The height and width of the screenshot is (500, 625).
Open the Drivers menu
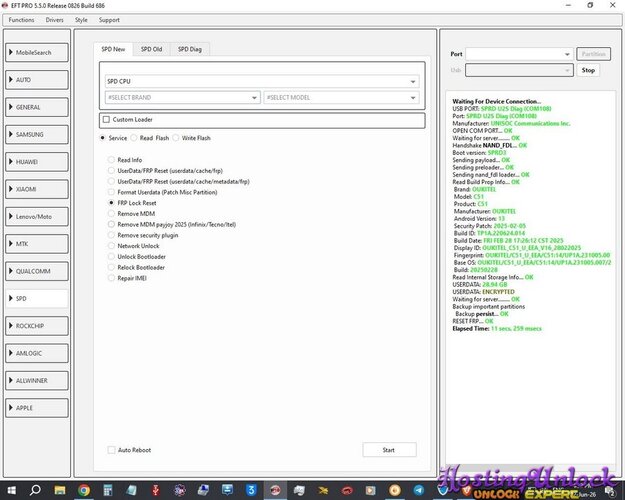point(55,20)
